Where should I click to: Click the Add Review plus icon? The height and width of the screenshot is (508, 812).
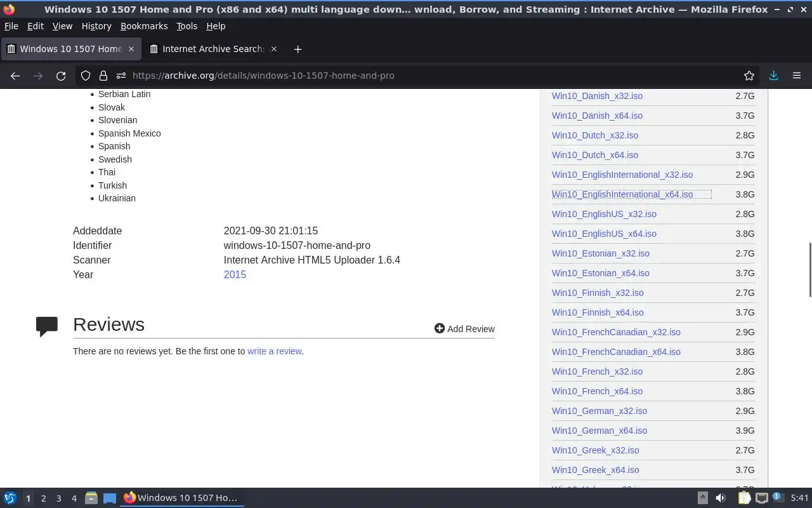[439, 328]
